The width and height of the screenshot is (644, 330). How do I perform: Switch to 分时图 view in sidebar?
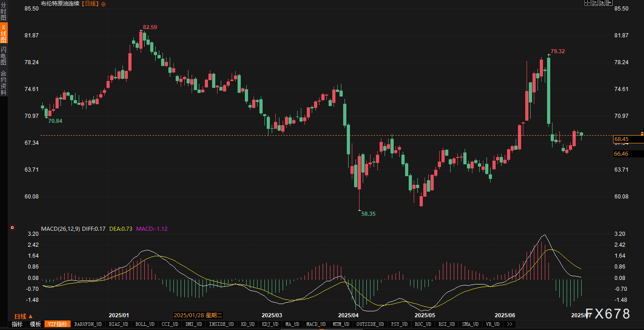4,11
